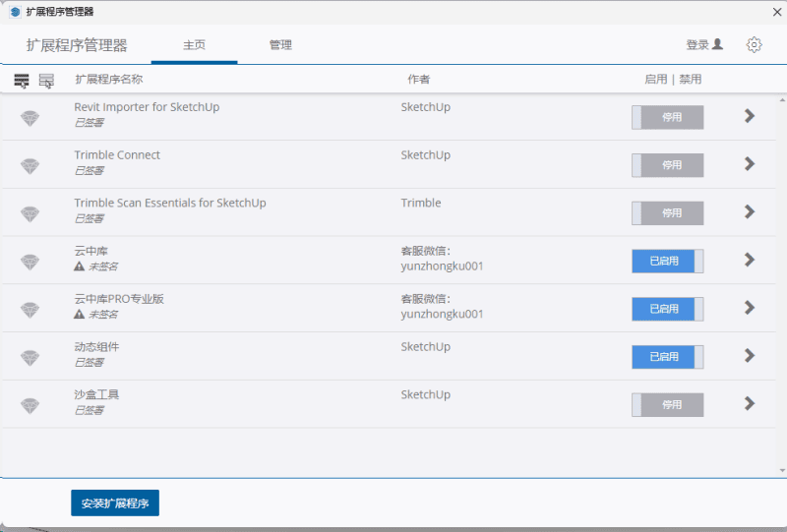This screenshot has height=532, width=787.
Task: Enable Trimble Scan Essentials toggle
Action: [668, 213]
